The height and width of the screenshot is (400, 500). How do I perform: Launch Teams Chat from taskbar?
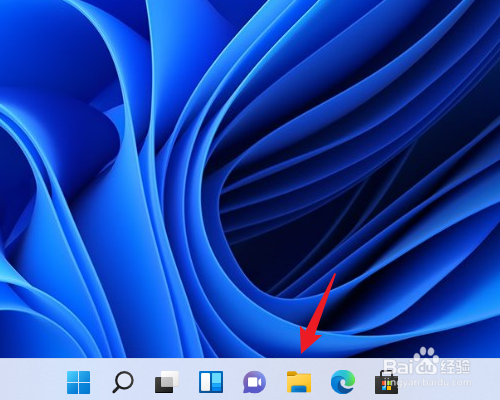[x=255, y=382]
